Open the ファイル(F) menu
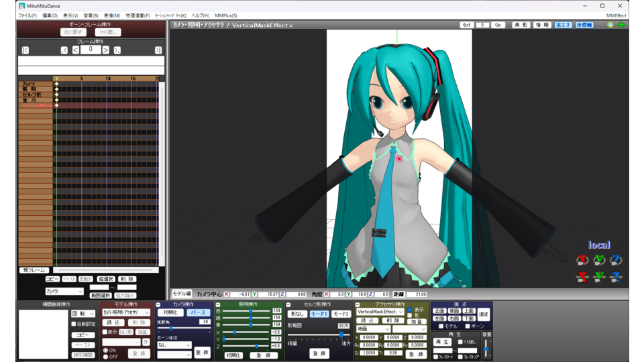 (28, 15)
